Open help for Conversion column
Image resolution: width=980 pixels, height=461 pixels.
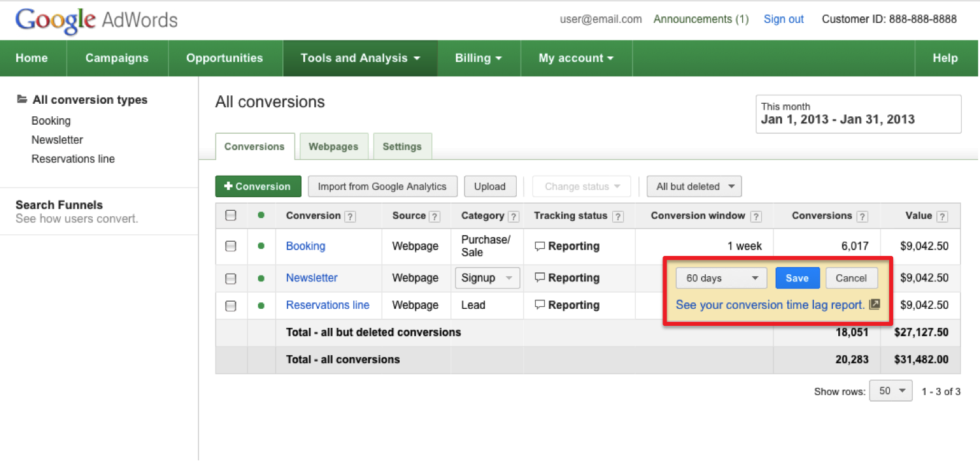click(350, 216)
